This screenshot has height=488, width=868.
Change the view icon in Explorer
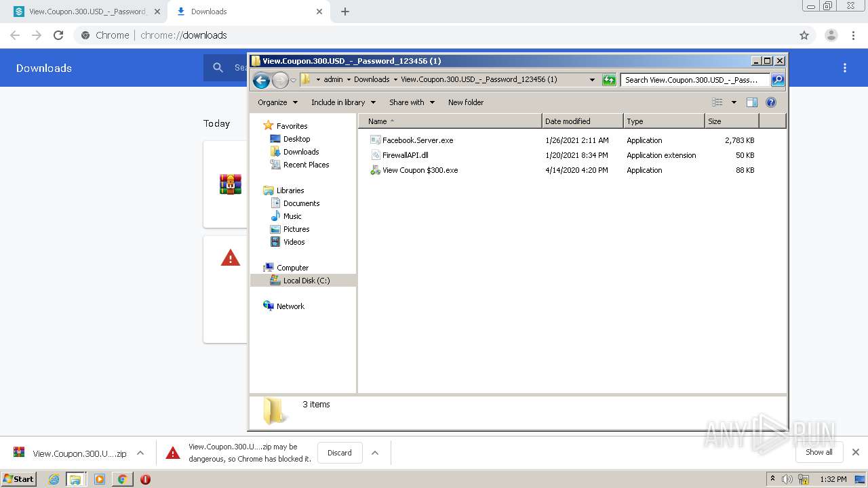[x=717, y=102]
